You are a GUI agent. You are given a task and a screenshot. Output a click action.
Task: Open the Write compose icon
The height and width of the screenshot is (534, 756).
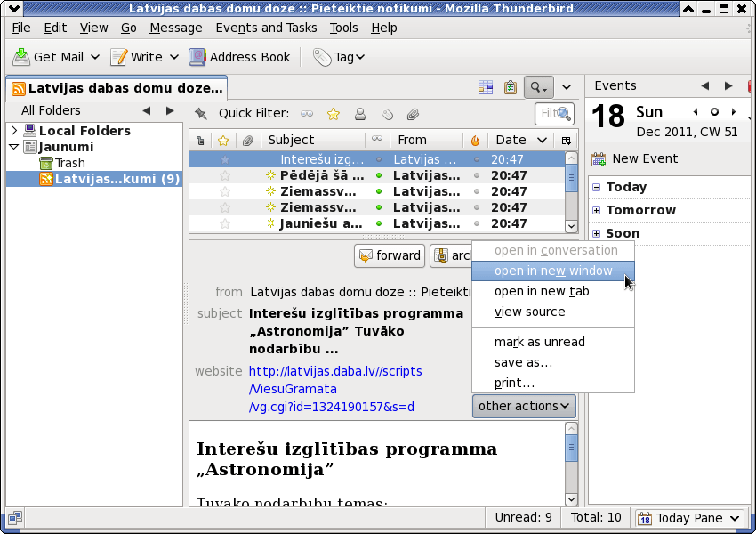(118, 57)
